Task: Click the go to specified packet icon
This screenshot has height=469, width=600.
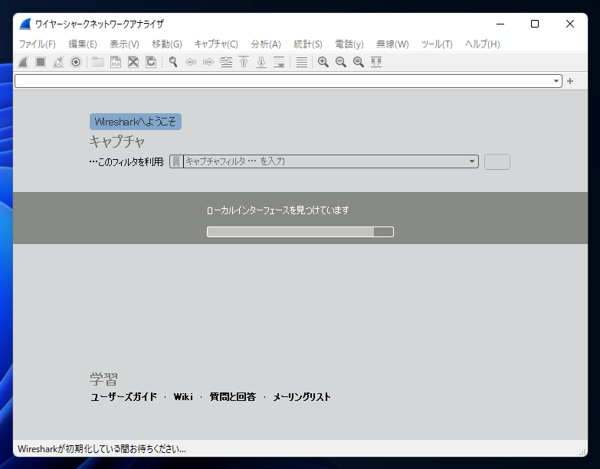Action: (226, 62)
